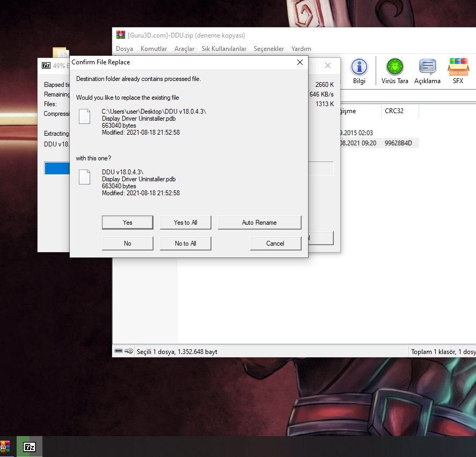Click 7z icon in progress window title
The image size is (476, 457).
(46, 65)
